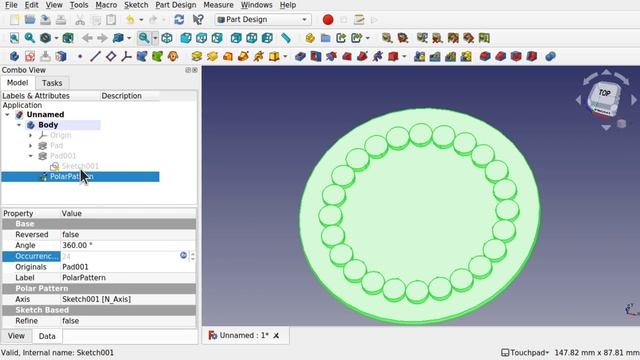Open zoom tool dropdown arrow
The height and width of the screenshot is (360, 640).
(x=155, y=38)
